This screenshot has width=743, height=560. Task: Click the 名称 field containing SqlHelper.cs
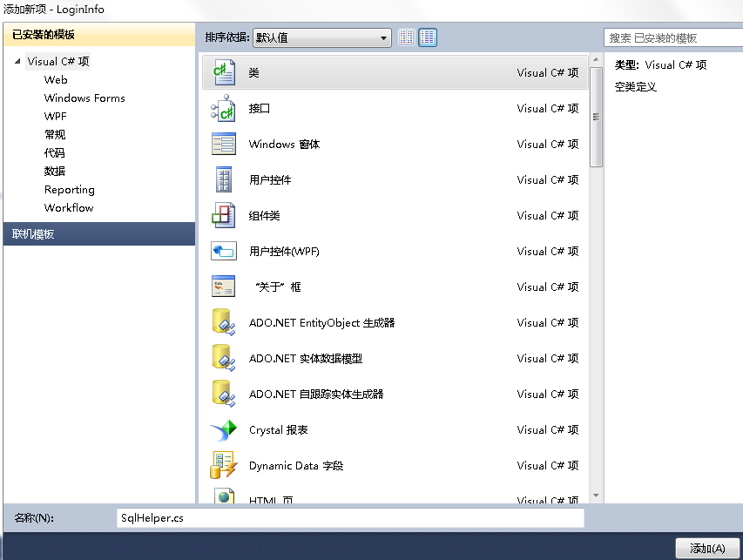coord(350,518)
